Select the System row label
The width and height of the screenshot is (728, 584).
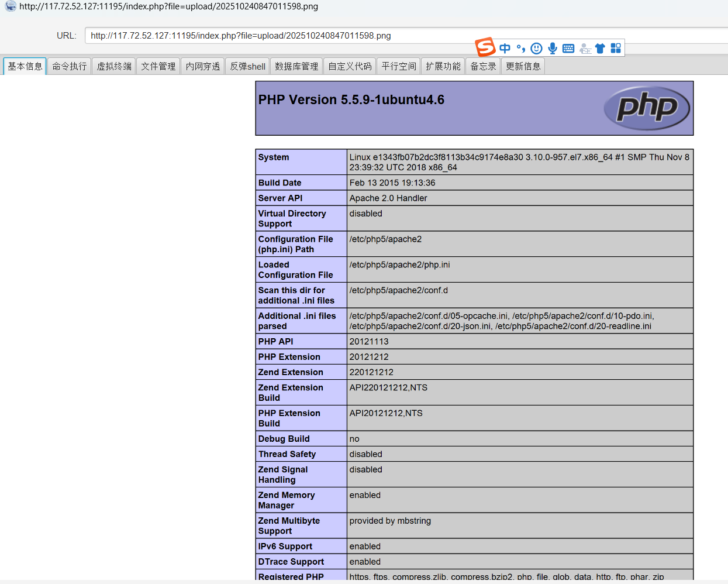click(274, 157)
